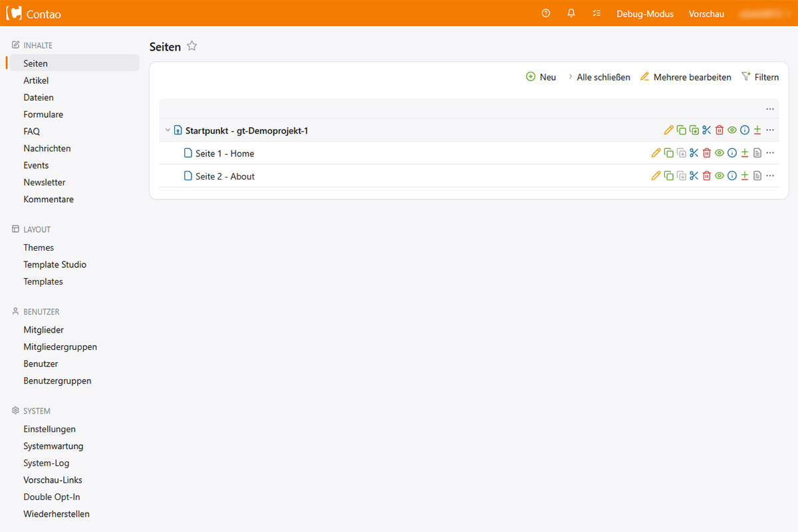Click Alle schließen to collapse tree
798x532 pixels.
pyautogui.click(x=598, y=77)
